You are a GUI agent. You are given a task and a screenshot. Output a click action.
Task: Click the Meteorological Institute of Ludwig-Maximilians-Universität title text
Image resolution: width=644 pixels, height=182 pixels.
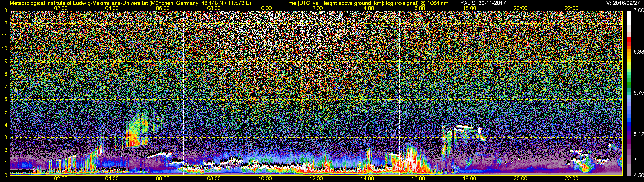[131, 3]
